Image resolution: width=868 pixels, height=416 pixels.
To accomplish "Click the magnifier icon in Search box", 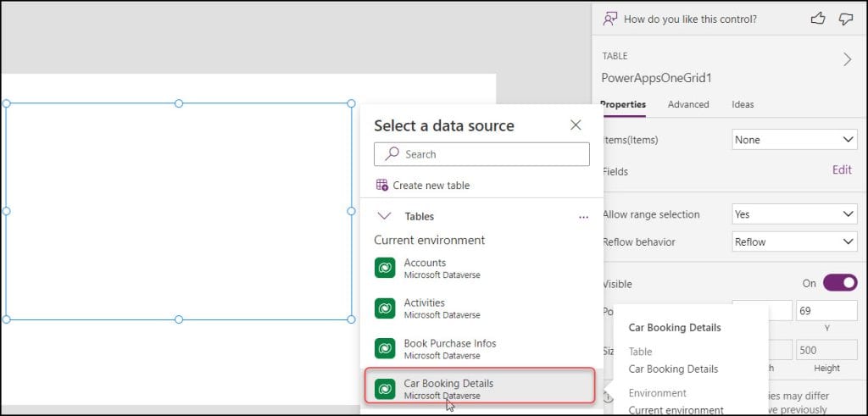I will (392, 154).
